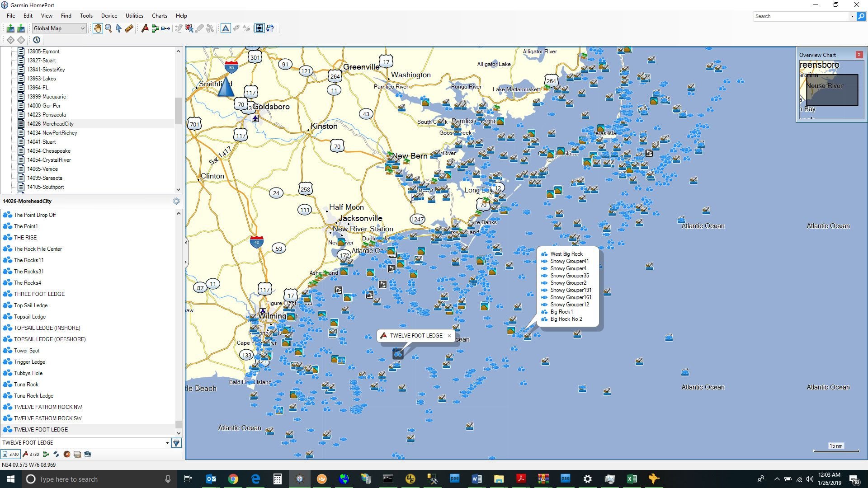
Task: Collapse the left panel arrow handle
Action: [x=185, y=243]
